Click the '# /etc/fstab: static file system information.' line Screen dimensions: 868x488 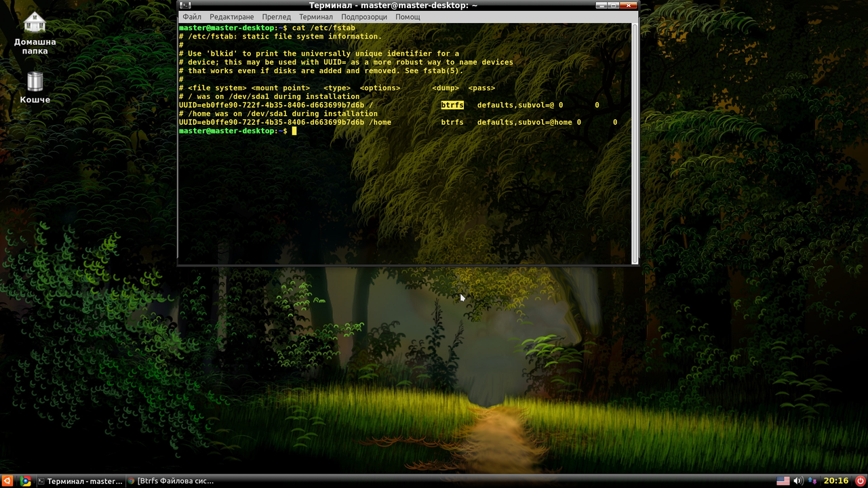(x=280, y=37)
